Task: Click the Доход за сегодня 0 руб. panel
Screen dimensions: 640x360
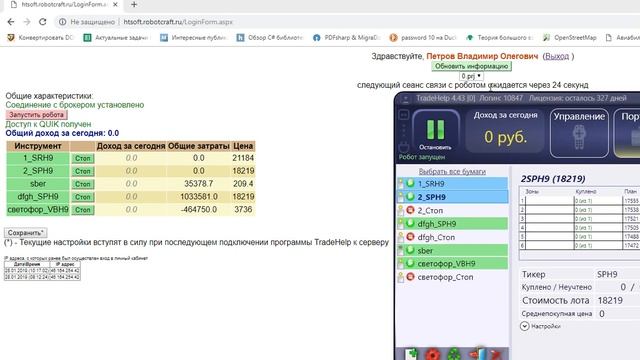Action: point(505,131)
